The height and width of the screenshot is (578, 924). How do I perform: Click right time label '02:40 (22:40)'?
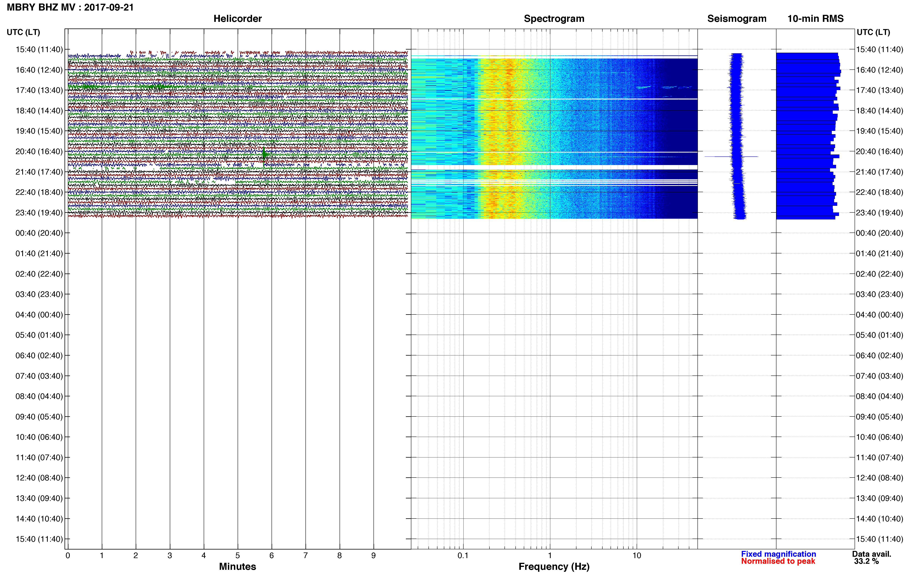pyautogui.click(x=879, y=274)
